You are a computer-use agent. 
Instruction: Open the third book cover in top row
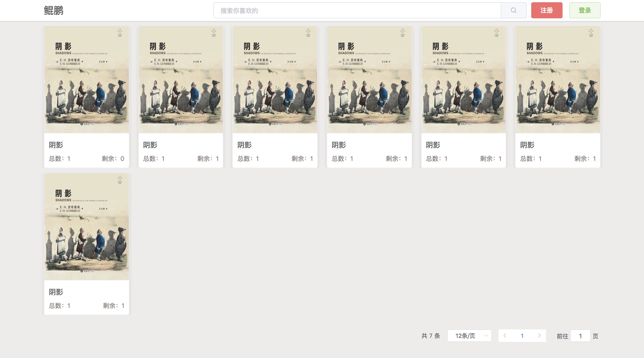pos(275,80)
